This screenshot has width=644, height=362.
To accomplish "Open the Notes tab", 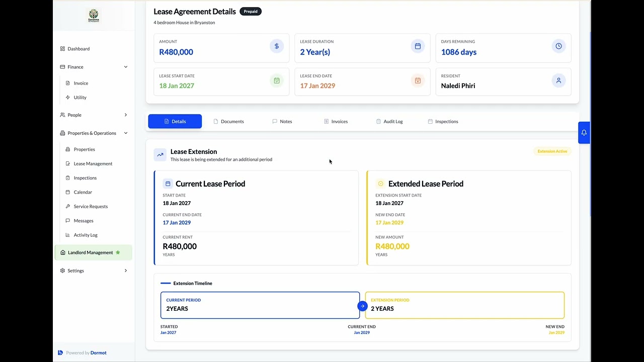I will pyautogui.click(x=282, y=121).
